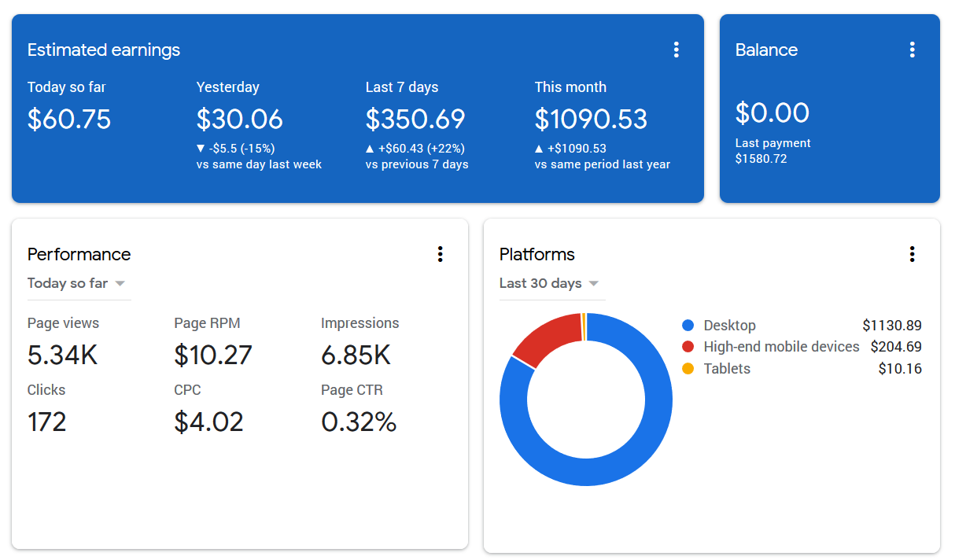This screenshot has height=560, width=955.
Task: Click the Desktop blue legend dot
Action: (688, 326)
